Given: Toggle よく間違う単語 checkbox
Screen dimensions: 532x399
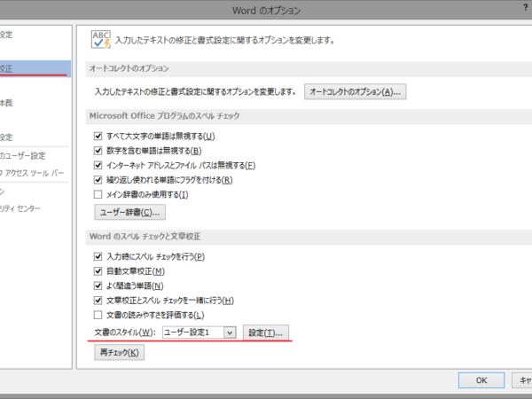Looking at the screenshot, I should click(x=98, y=286).
